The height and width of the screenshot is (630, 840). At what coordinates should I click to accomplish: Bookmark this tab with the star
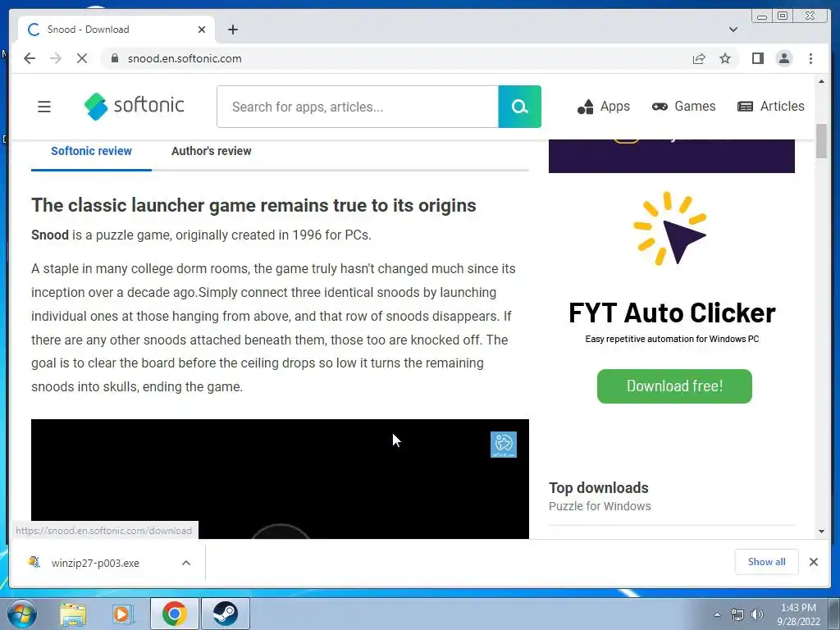click(725, 58)
